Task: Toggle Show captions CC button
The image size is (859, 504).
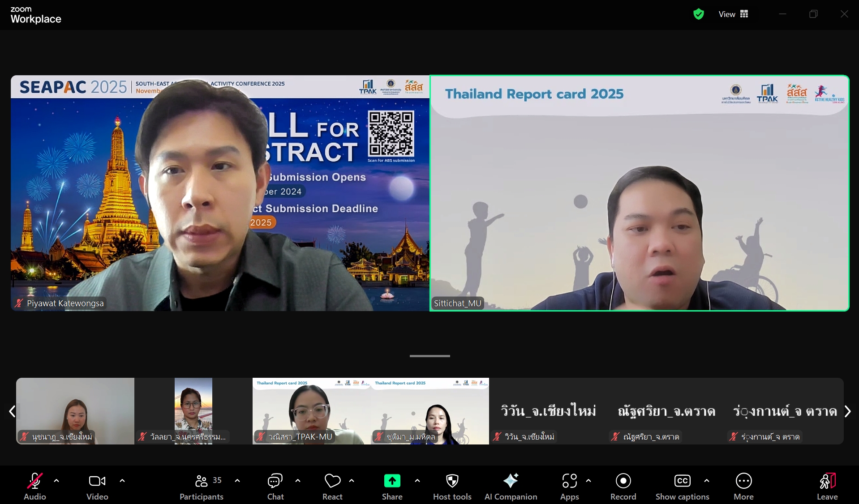Action: (x=682, y=486)
